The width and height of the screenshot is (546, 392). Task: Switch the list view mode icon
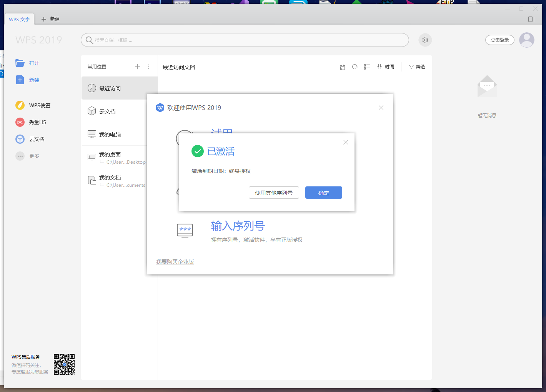(367, 67)
